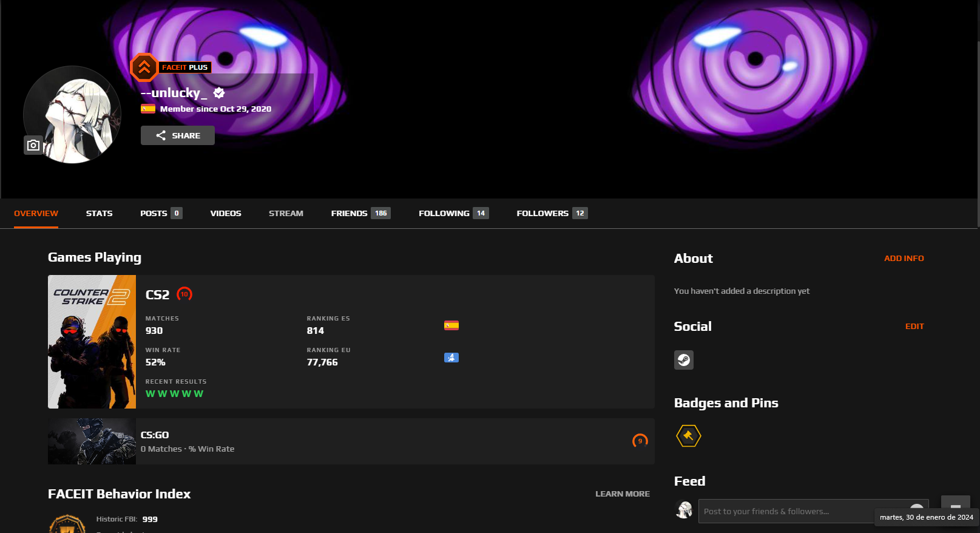
Task: Click the Share button
Action: pos(178,135)
